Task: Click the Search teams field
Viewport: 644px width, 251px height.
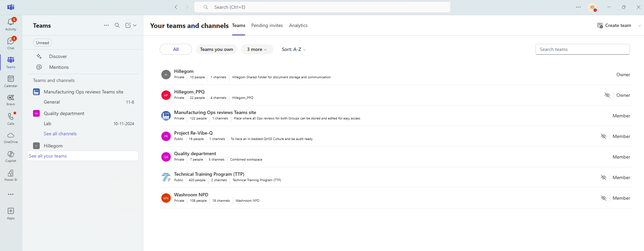Action: (x=582, y=49)
